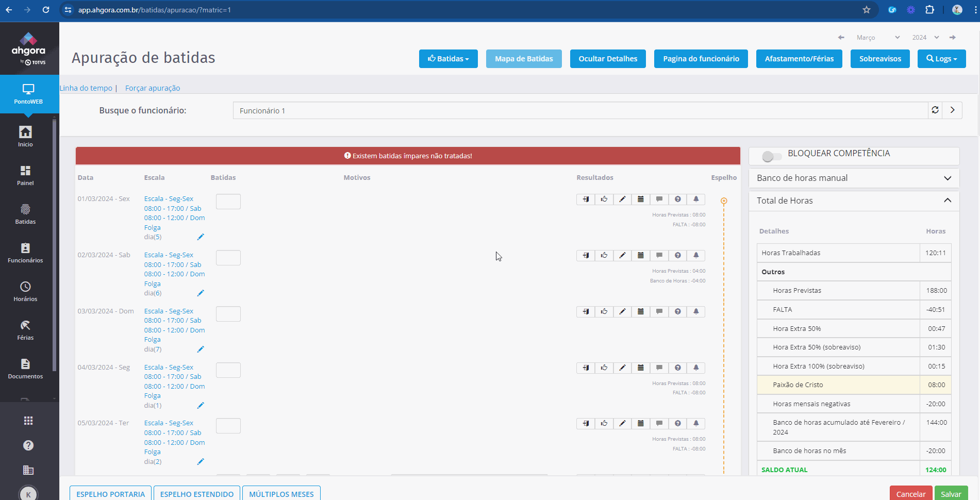This screenshot has width=980, height=500.
Task: Toggle the Bloquear Competência switch
Action: point(772,156)
